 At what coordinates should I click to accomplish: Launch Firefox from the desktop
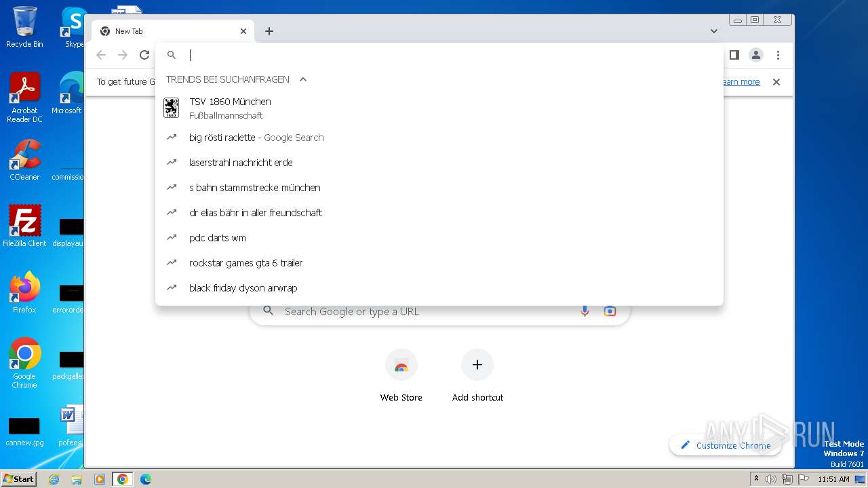click(24, 293)
